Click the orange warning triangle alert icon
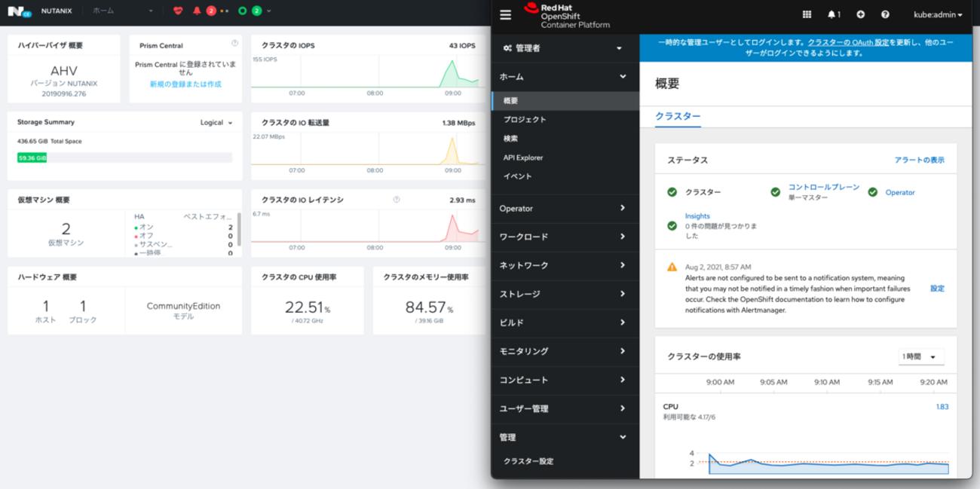Image resolution: width=980 pixels, height=489 pixels. tap(672, 267)
